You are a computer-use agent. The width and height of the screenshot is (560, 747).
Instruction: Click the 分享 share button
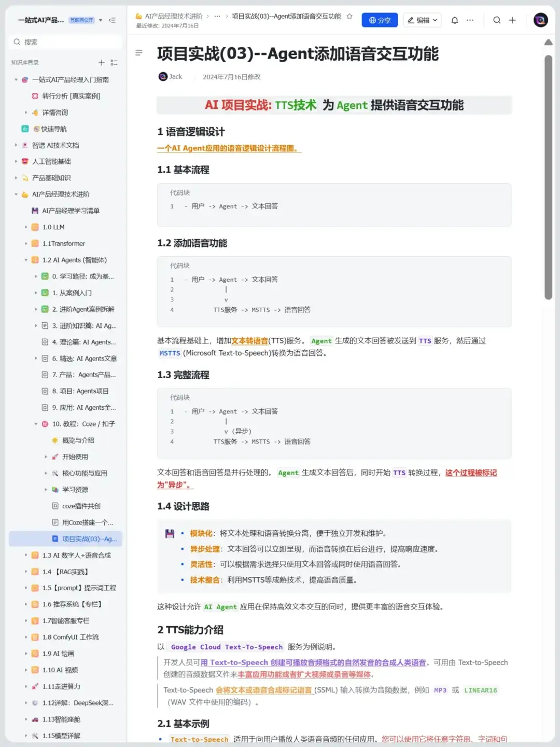coord(380,20)
